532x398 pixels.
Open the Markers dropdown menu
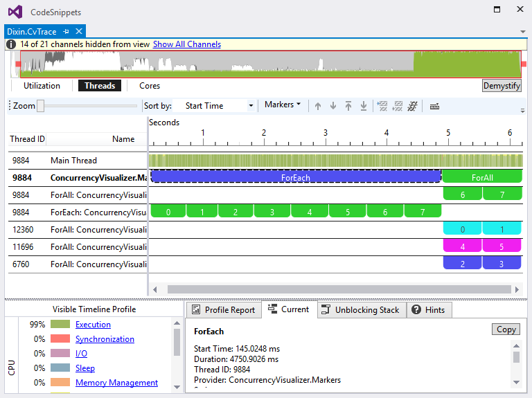[283, 105]
